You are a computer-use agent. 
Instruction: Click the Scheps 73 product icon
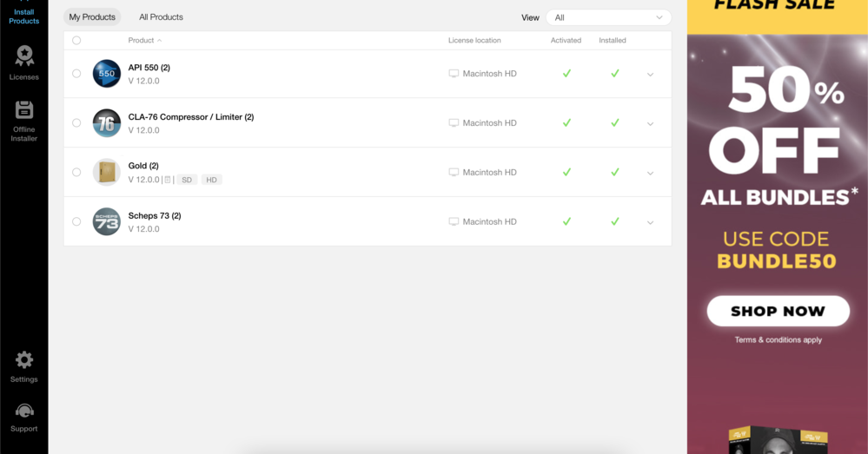107,221
